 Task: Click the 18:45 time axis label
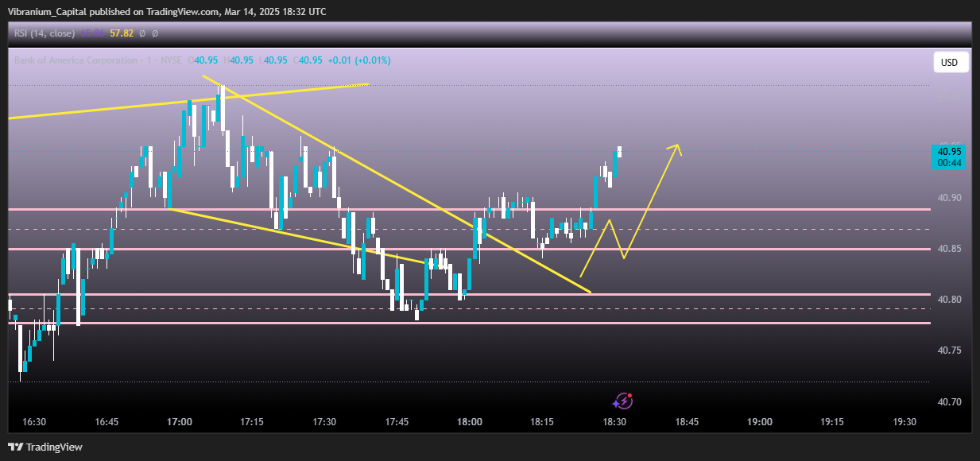(x=687, y=422)
